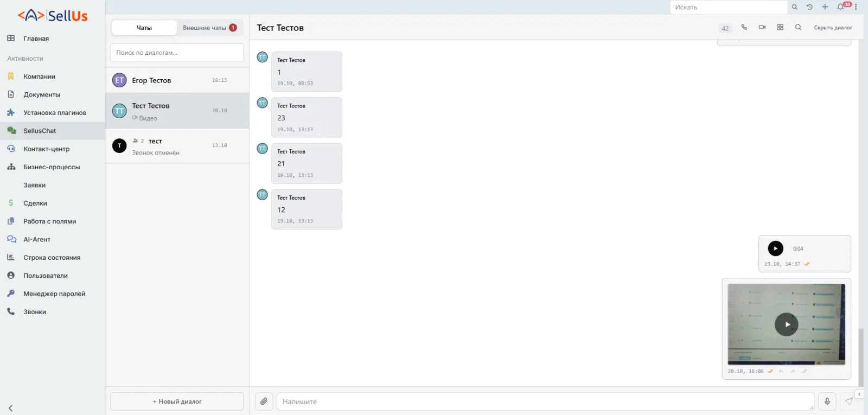Open the top bar three-dot menu
868x415 pixels.
[x=856, y=7]
